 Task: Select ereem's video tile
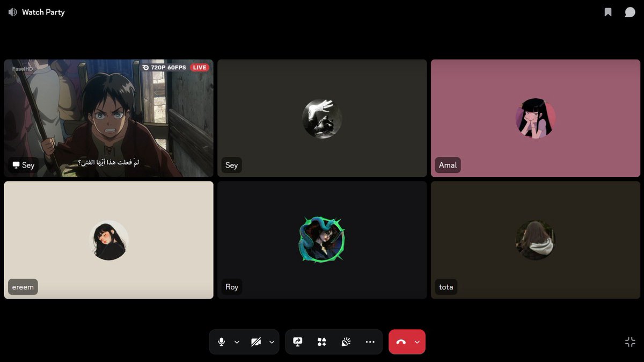click(x=108, y=240)
